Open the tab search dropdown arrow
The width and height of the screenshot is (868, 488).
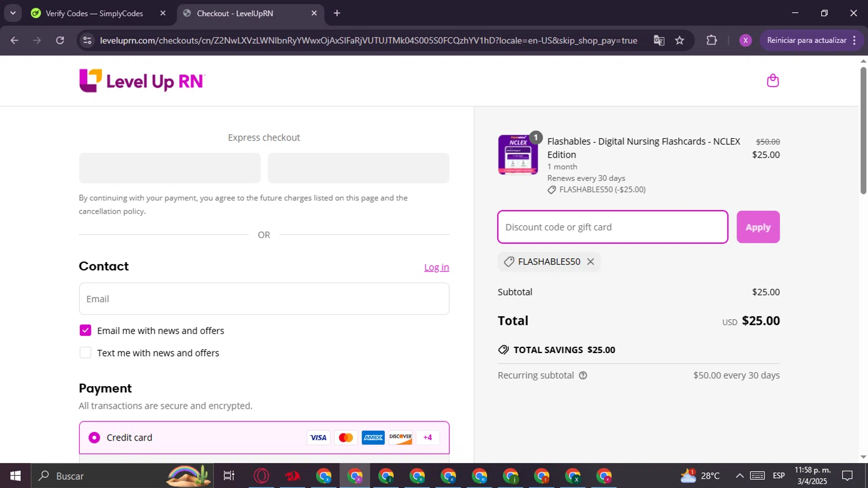point(13,13)
